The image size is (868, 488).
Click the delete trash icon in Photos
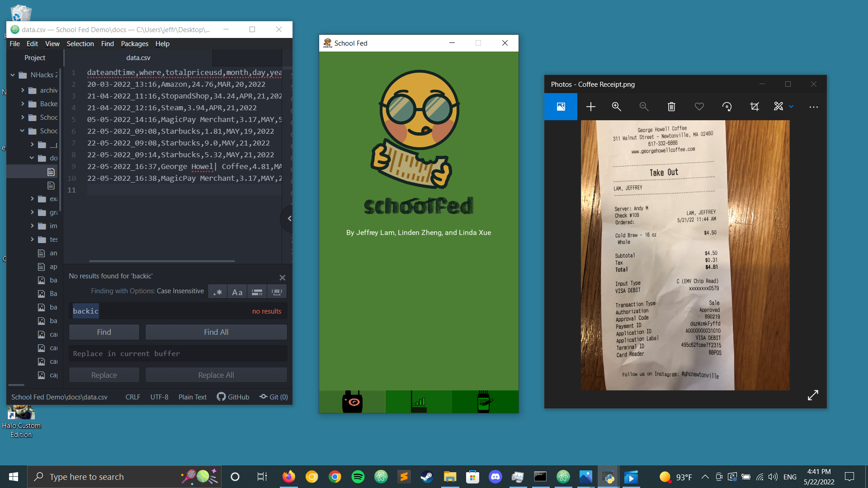[x=671, y=107]
